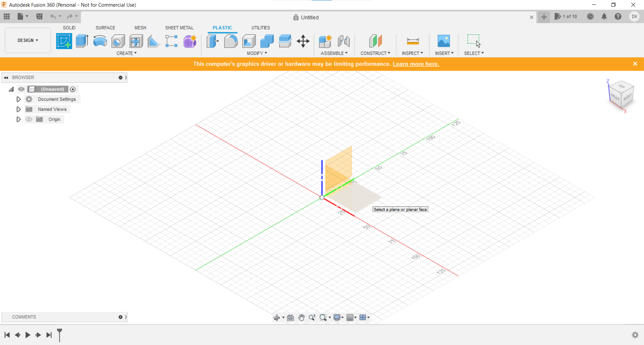Collapse the Browser panel with double arrows

click(x=6, y=78)
